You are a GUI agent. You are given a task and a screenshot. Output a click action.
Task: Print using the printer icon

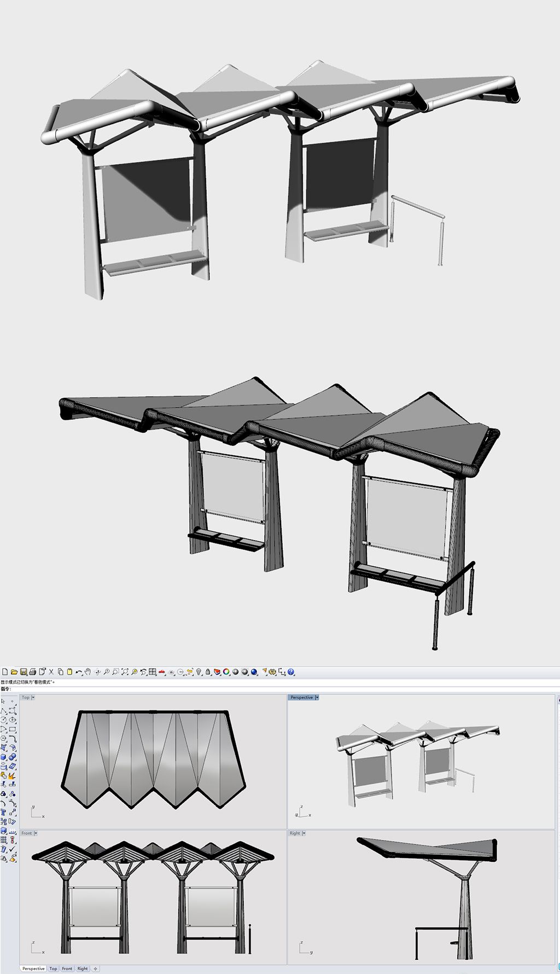click(x=33, y=671)
